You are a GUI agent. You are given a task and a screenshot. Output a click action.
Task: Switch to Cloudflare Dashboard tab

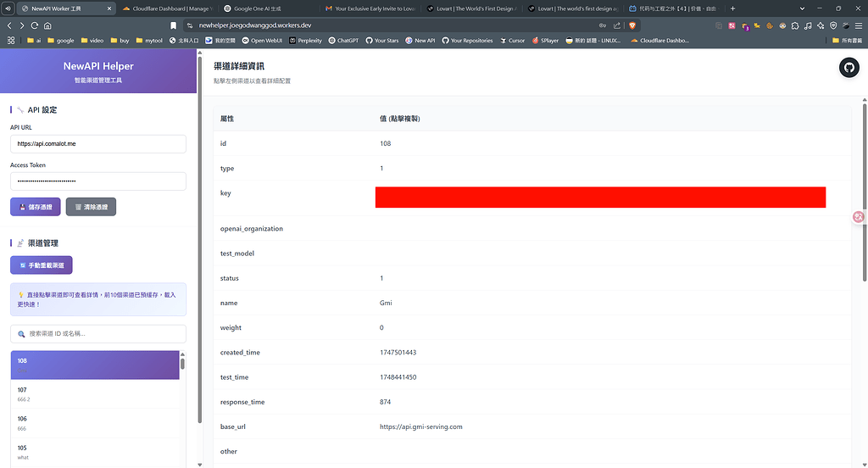pos(167,8)
